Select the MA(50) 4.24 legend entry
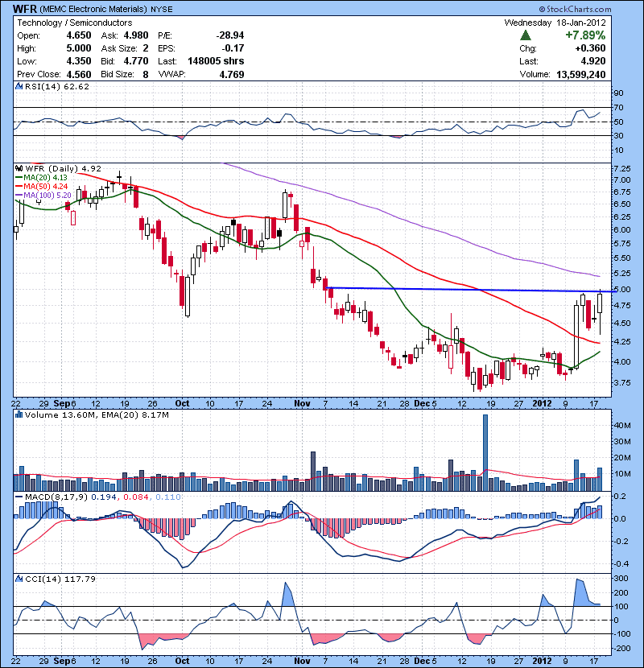644x668 pixels. (x=41, y=186)
